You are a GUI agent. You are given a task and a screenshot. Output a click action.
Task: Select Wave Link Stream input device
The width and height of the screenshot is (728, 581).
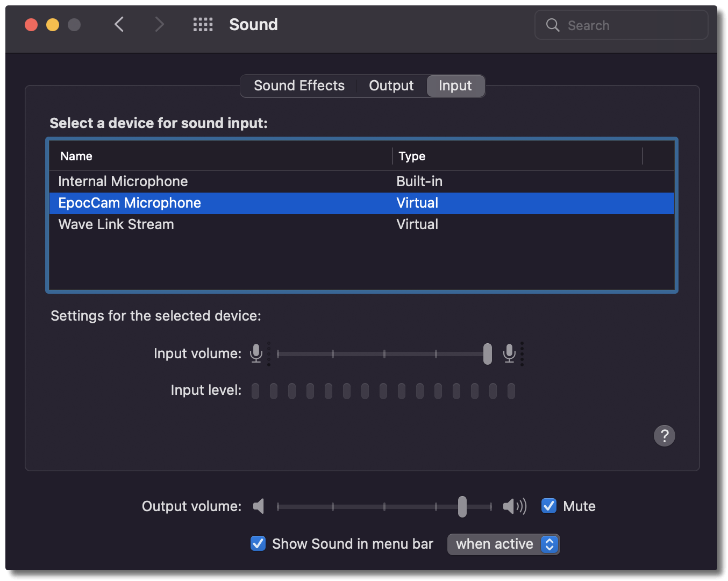click(116, 224)
